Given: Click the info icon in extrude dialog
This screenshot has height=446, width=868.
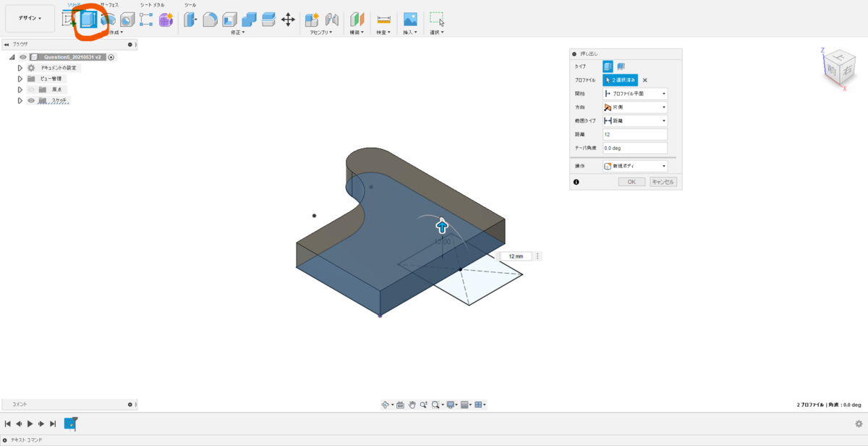Looking at the screenshot, I should pyautogui.click(x=576, y=182).
